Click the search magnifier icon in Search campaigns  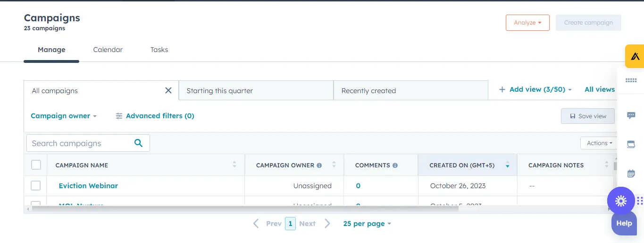coord(138,143)
